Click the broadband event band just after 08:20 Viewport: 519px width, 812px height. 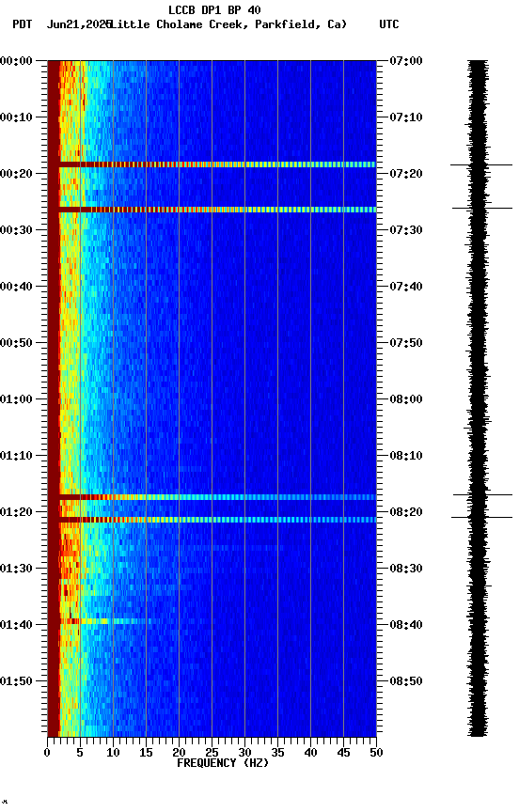coord(217,520)
